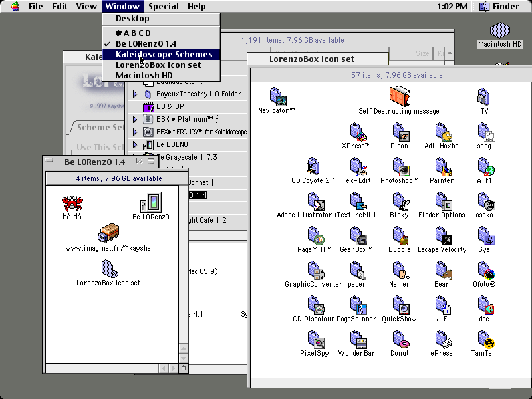Collapse the Be LORenzO 1.4 window with windowshade box

click(x=151, y=161)
